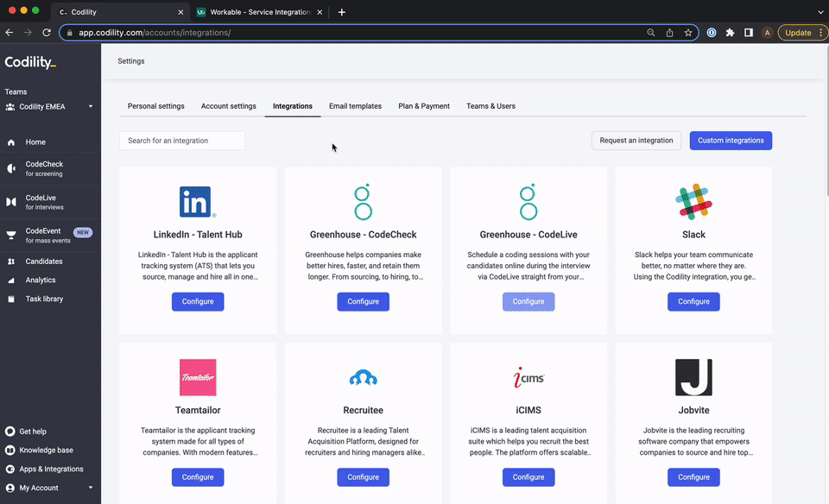Click the LinkedIn Talent Hub logo
This screenshot has width=829, height=504.
(x=198, y=202)
